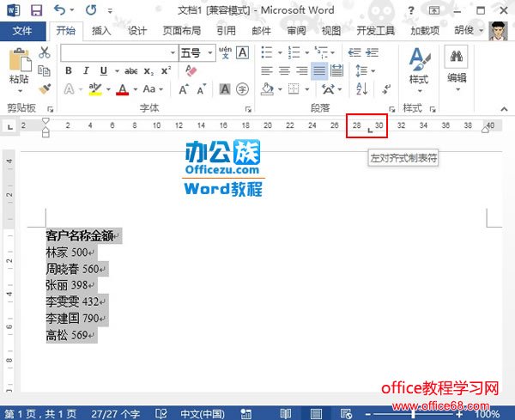The height and width of the screenshot is (420, 515).
Task: Shrink font size with the smaller A icon
Action: [202, 89]
